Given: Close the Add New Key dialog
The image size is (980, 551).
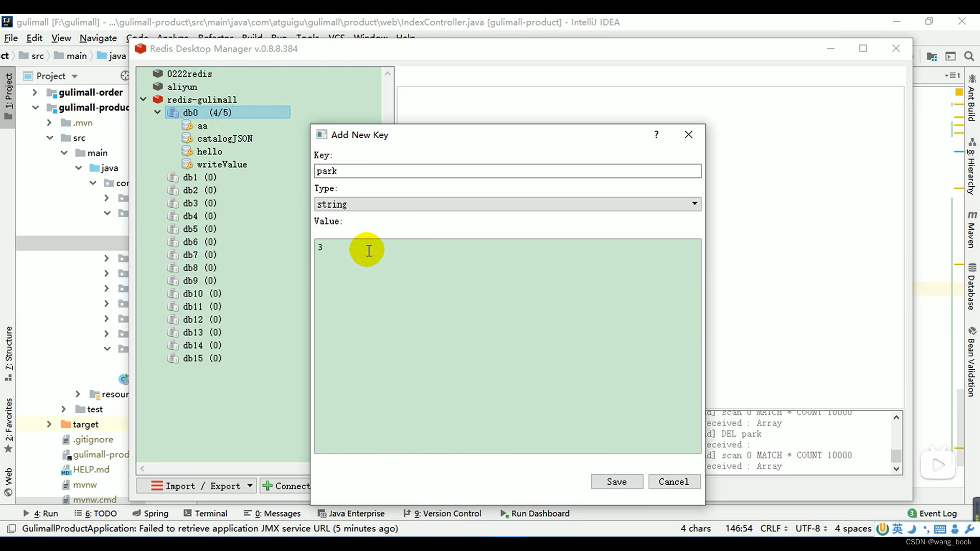Looking at the screenshot, I should (689, 134).
